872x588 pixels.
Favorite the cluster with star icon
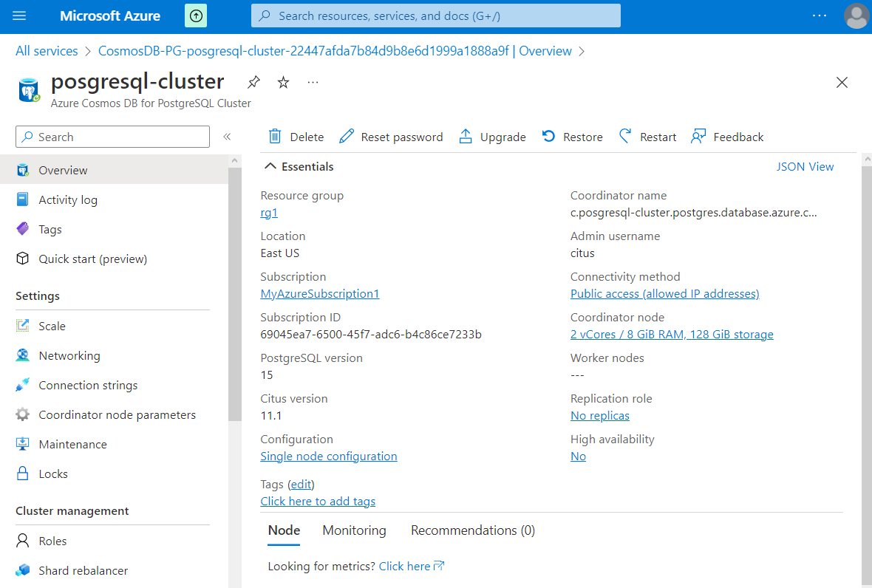[x=283, y=82]
